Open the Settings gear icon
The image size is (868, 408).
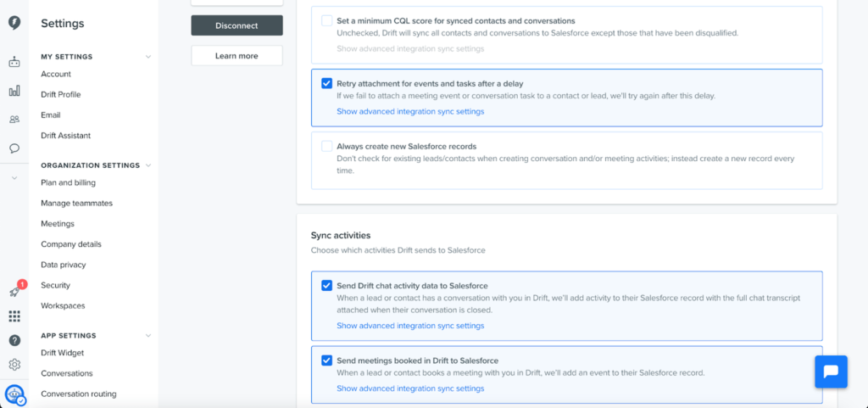[x=14, y=364]
